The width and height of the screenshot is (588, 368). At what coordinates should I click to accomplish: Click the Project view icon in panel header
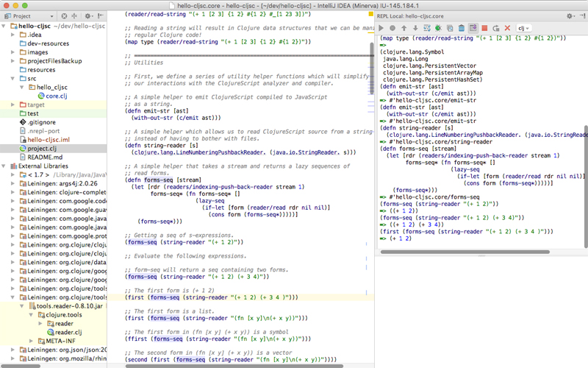coord(7,16)
